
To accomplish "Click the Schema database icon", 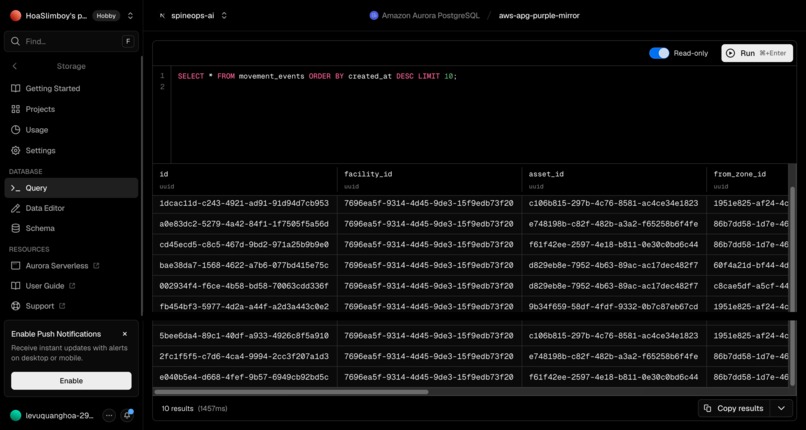I will [x=15, y=228].
